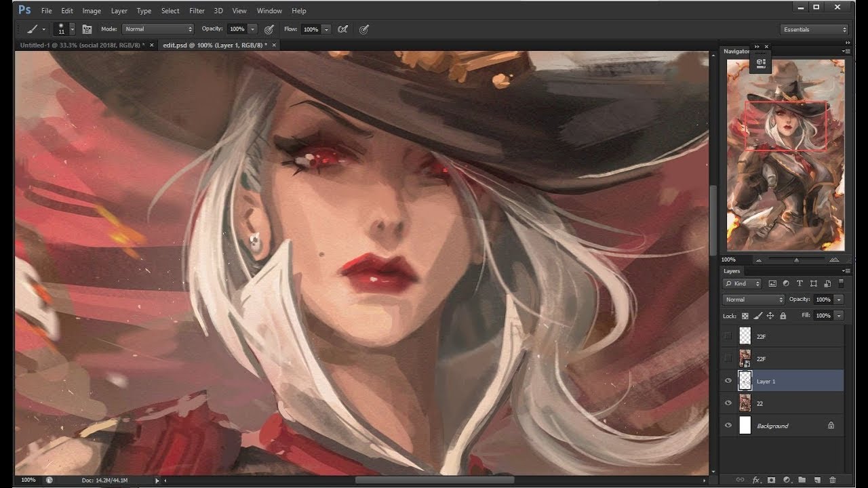Click the Photoshop Ps logo
This screenshot has height=488, width=868.
pos(24,10)
